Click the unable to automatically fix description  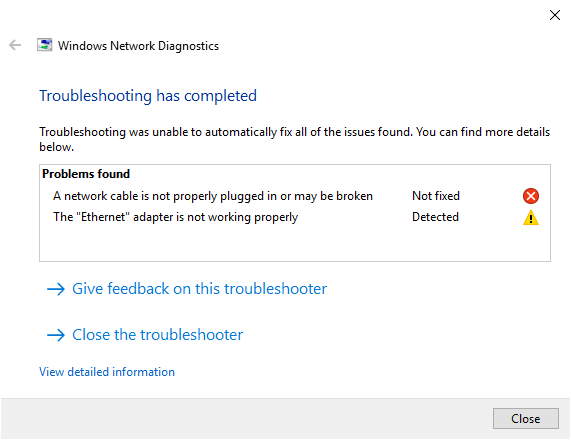tap(294, 139)
